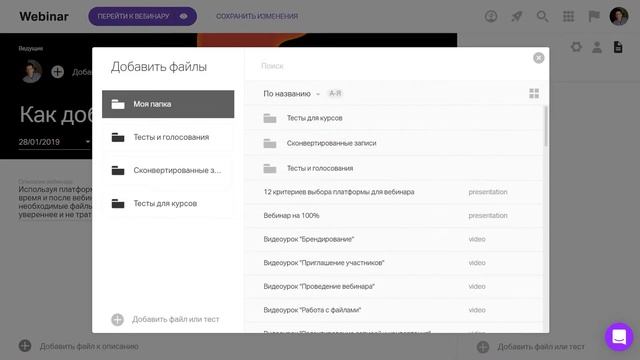
Task: Open Тесты для курсов folder in file list
Action: 394,118
